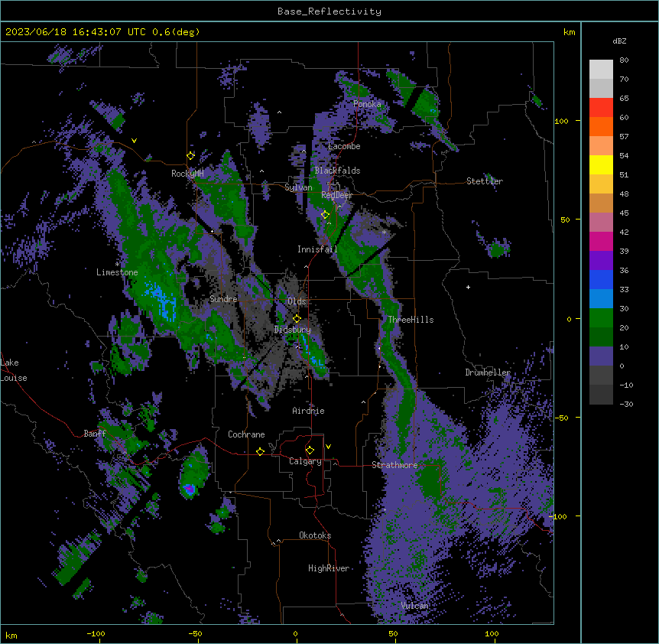Select the Olds town label
659x644 pixels.
coord(297,301)
